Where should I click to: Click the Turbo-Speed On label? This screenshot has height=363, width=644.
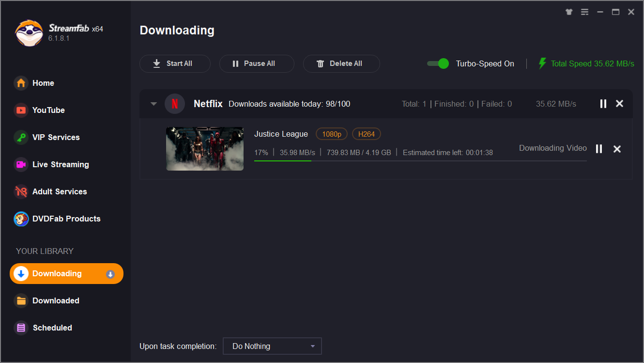(x=485, y=63)
